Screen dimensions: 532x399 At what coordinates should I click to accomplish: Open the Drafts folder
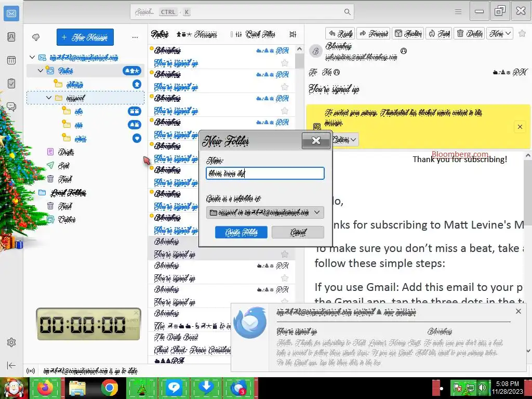click(x=66, y=152)
